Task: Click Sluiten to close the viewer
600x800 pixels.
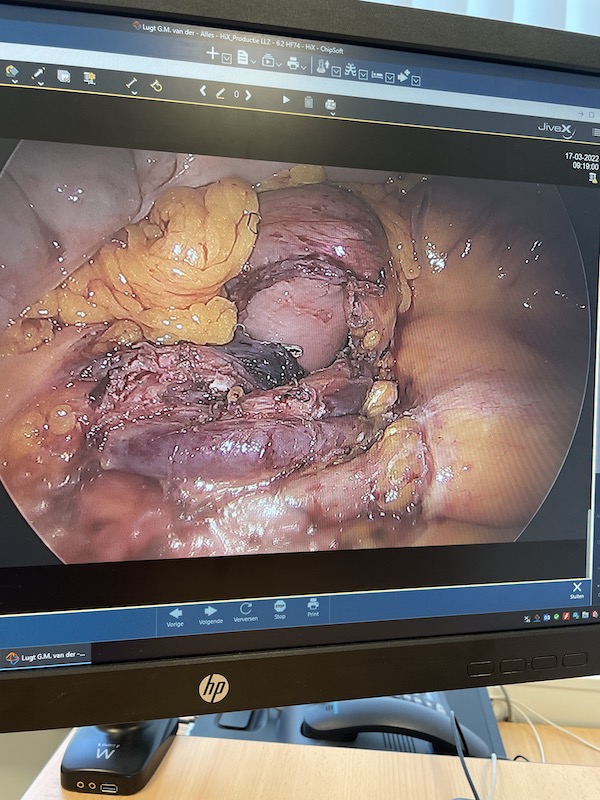Action: click(x=577, y=591)
